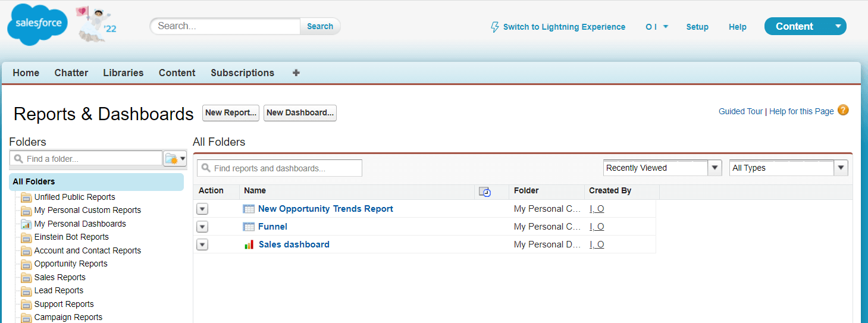The height and width of the screenshot is (323, 868).
Task: Go to the Home tab
Action: [26, 73]
